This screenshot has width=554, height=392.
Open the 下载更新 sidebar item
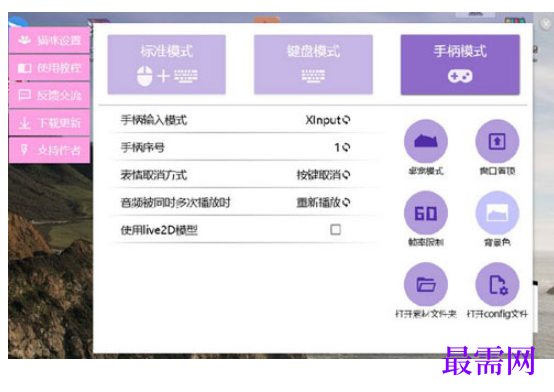click(x=49, y=123)
